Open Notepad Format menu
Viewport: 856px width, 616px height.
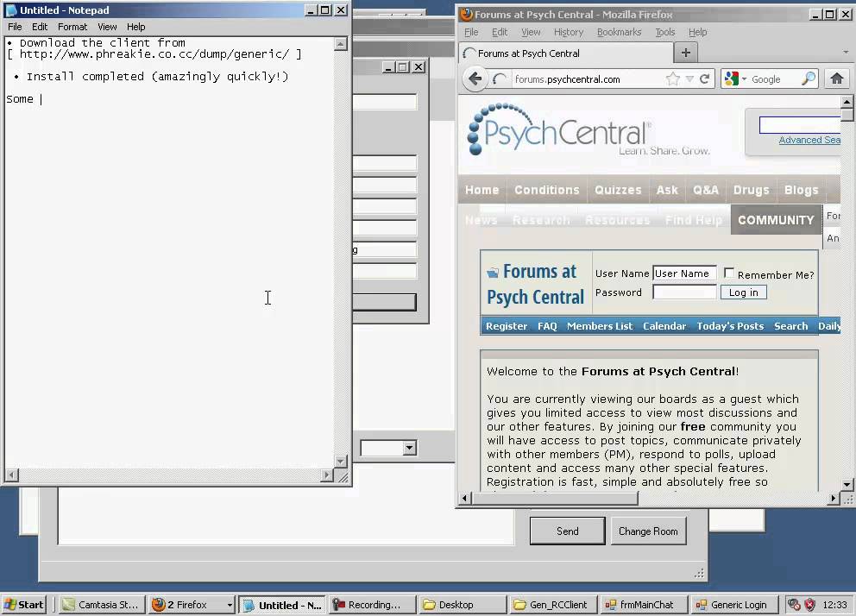coord(72,27)
